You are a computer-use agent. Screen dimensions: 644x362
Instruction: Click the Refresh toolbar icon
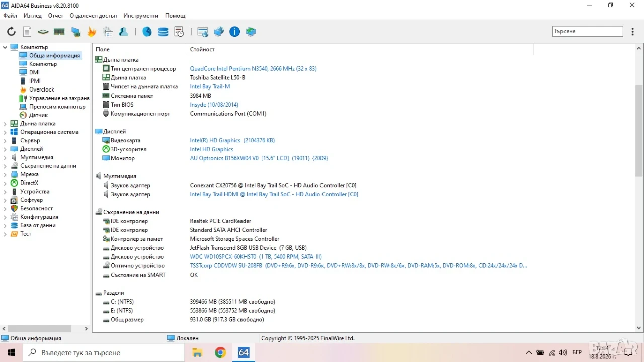pos(11,32)
